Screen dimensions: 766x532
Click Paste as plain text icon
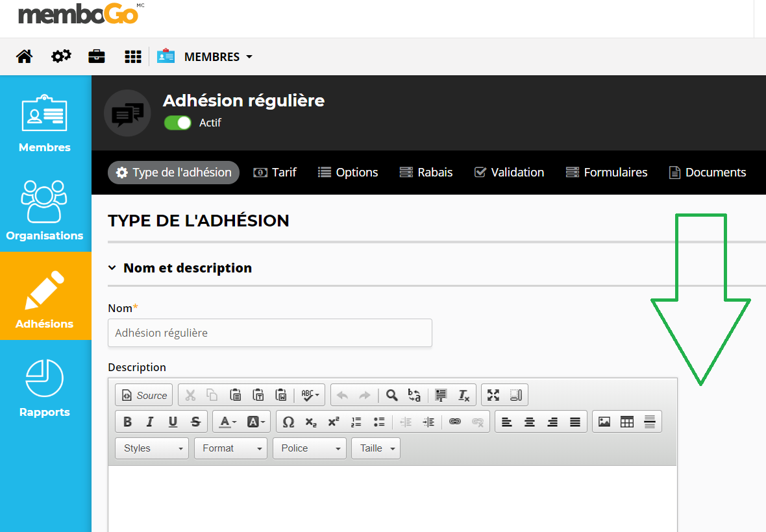[258, 395]
